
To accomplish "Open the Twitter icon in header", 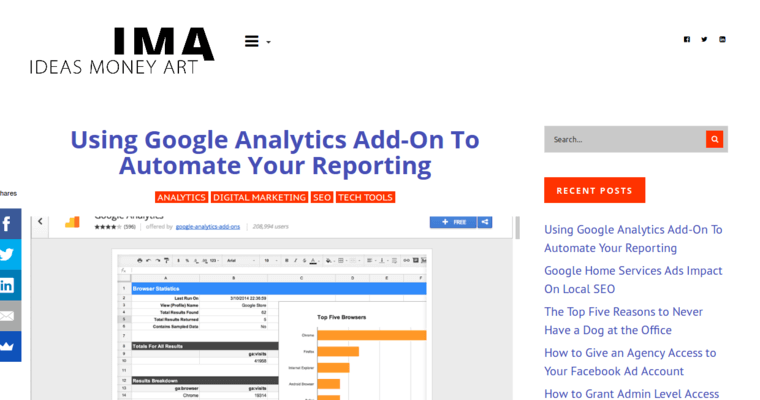I will tap(704, 39).
